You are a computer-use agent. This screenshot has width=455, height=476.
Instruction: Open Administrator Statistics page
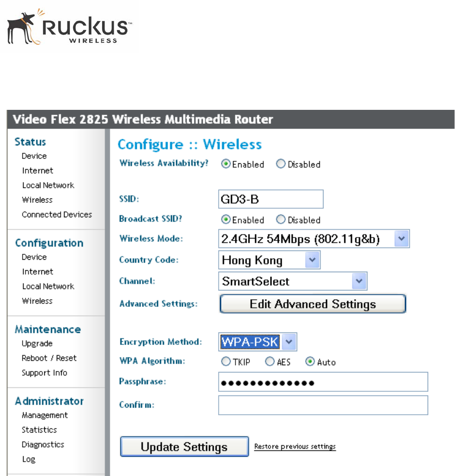coord(39,430)
